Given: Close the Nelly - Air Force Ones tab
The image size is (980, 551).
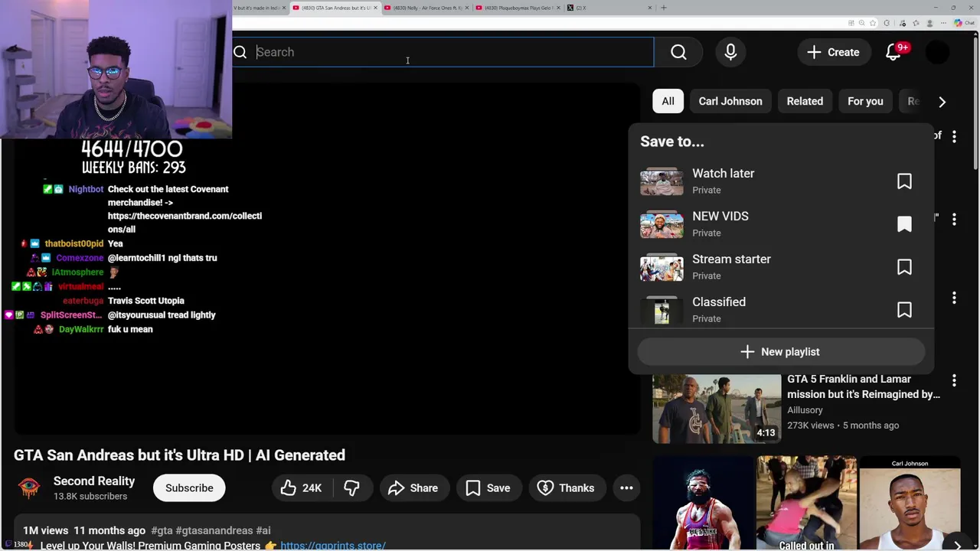Looking at the screenshot, I should click(x=466, y=8).
